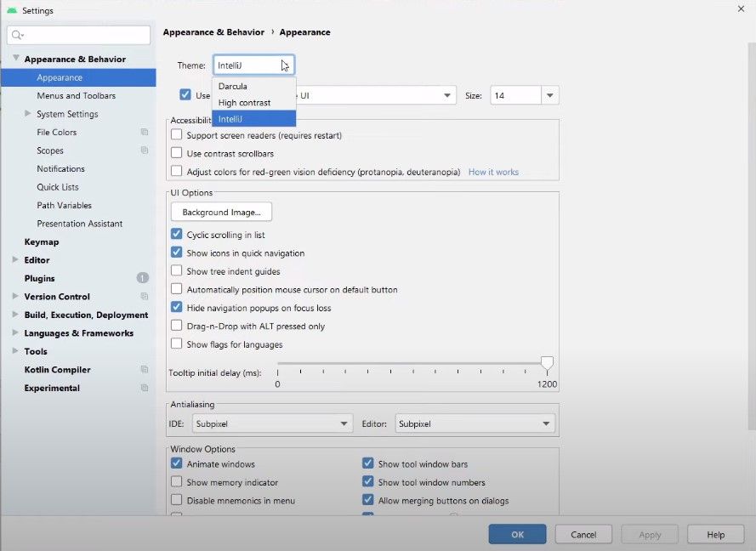Enable Support screen readers option

[177, 135]
